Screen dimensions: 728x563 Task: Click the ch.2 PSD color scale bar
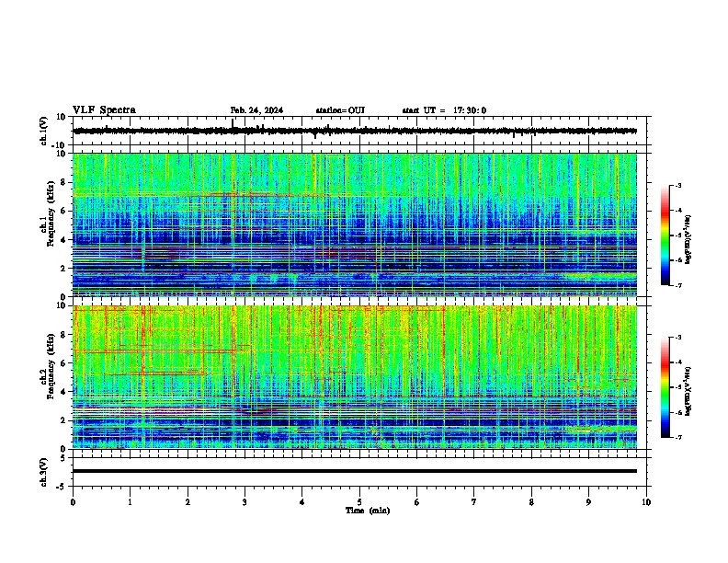pos(665,387)
